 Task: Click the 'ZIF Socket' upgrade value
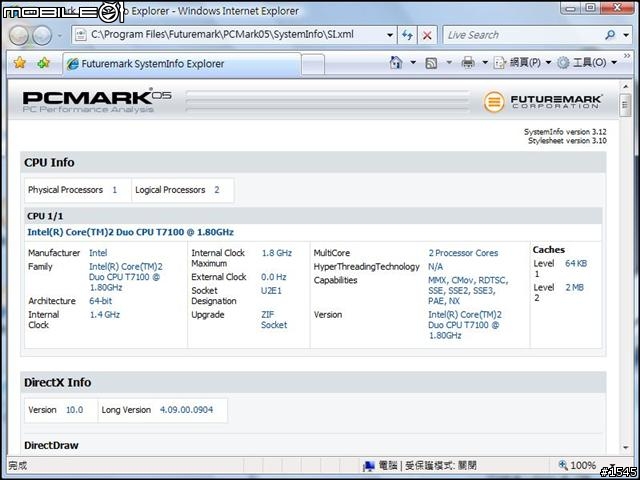(274, 320)
